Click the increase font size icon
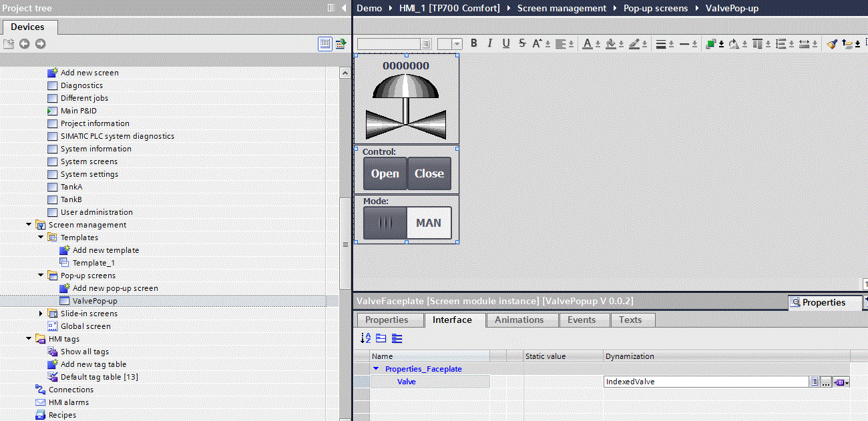 [537, 43]
